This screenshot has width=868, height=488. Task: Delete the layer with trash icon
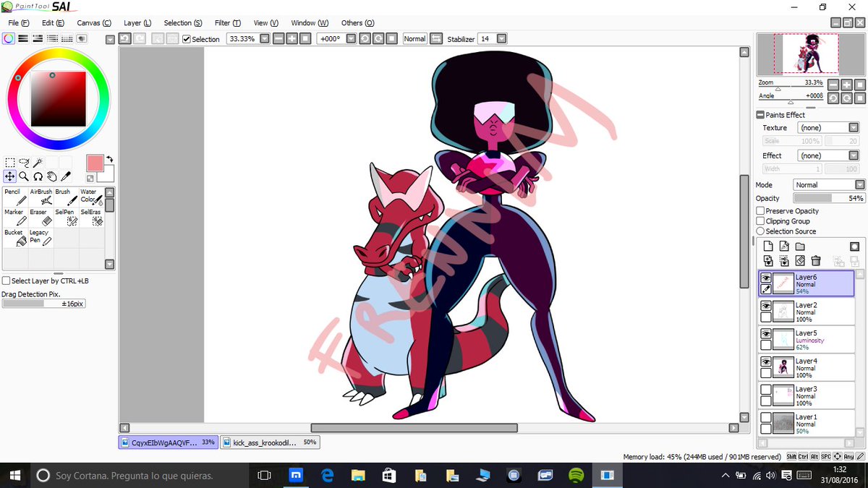(816, 261)
